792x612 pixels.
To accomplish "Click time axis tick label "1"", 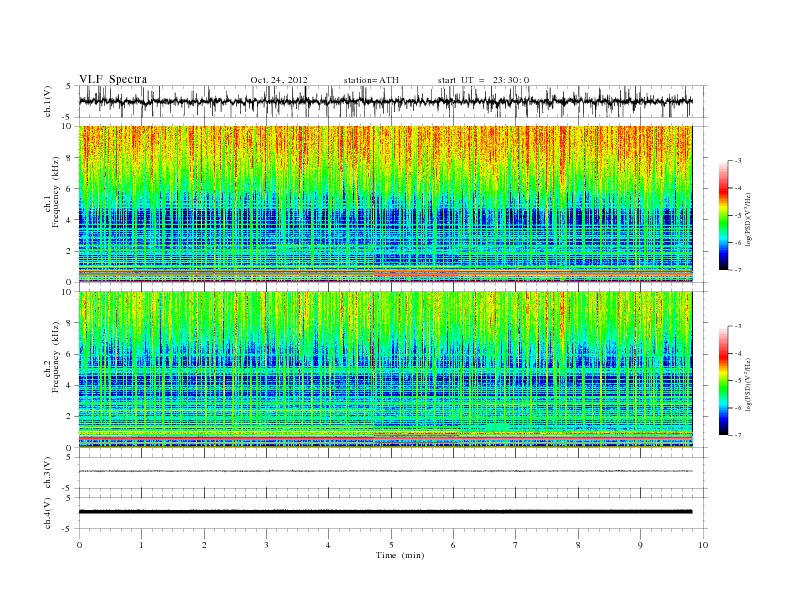I will tap(141, 545).
